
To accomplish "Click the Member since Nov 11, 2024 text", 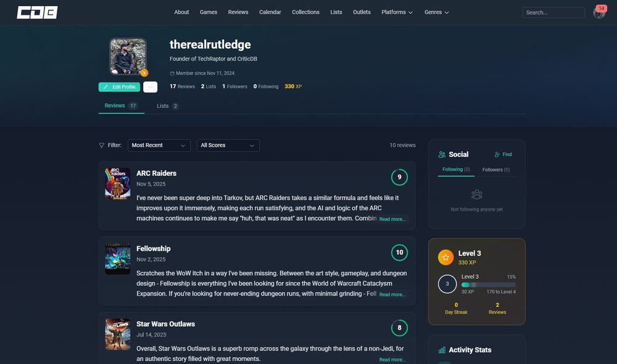I will coord(205,73).
